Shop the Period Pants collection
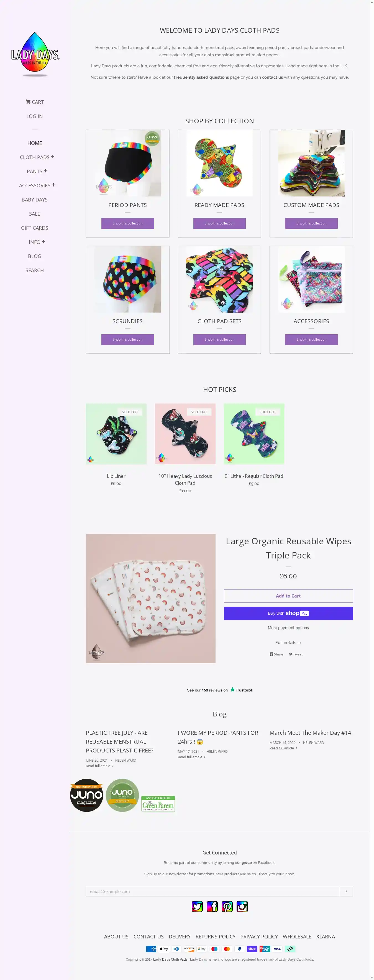 (x=127, y=223)
